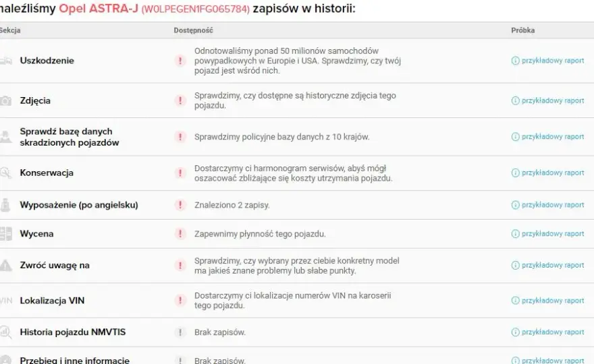Open przykładowy raport for Historia pojazdu NMVTIS

(548, 332)
